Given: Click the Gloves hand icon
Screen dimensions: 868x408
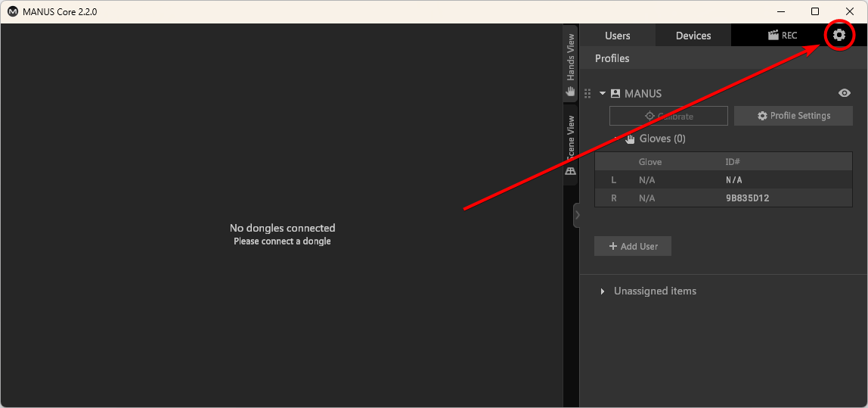Looking at the screenshot, I should click(630, 139).
